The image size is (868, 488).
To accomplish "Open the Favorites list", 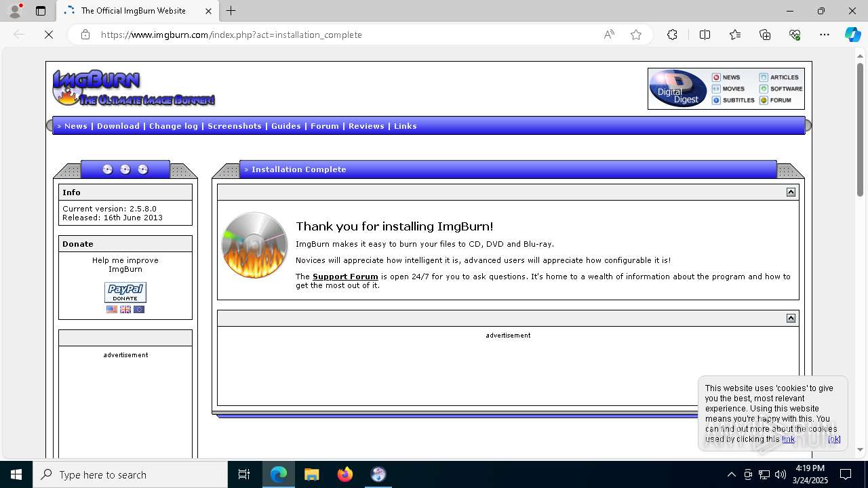I will [735, 35].
